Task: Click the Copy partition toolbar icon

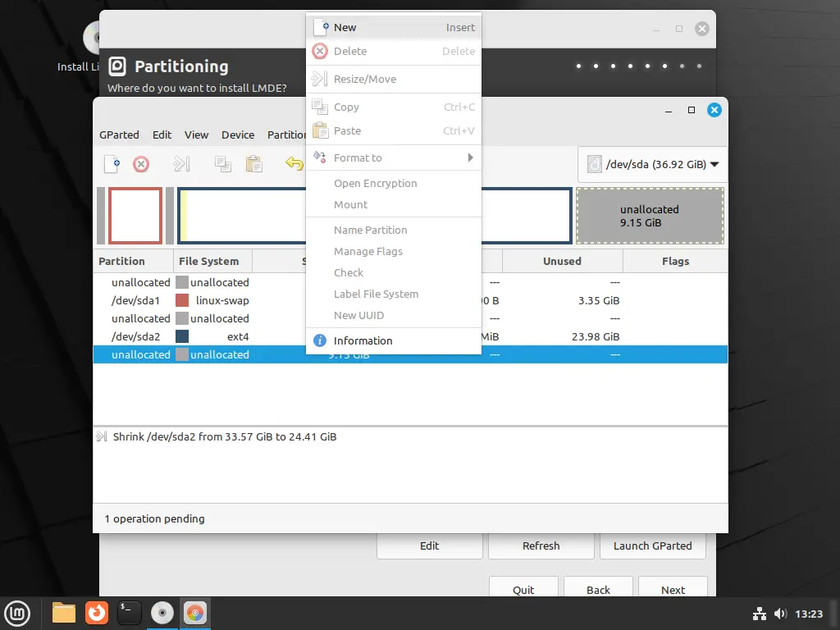Action: point(223,164)
